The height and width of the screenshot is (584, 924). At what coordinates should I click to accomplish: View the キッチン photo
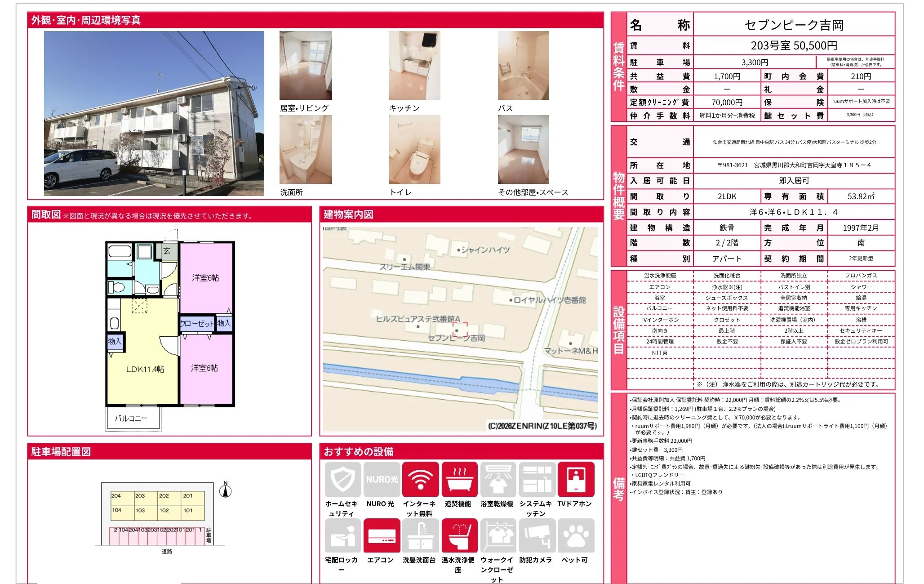415,65
